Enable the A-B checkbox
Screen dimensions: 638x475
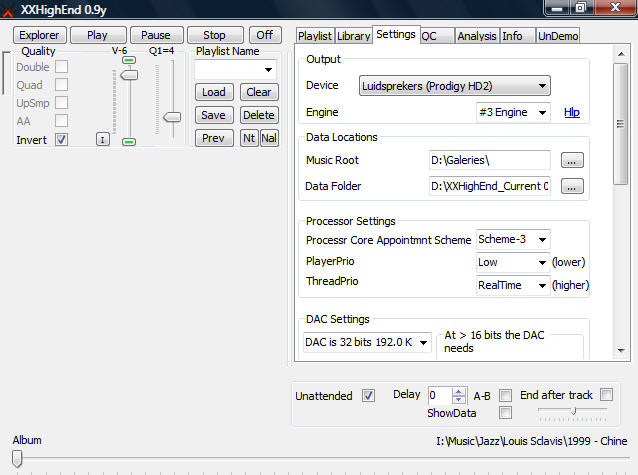[505, 395]
